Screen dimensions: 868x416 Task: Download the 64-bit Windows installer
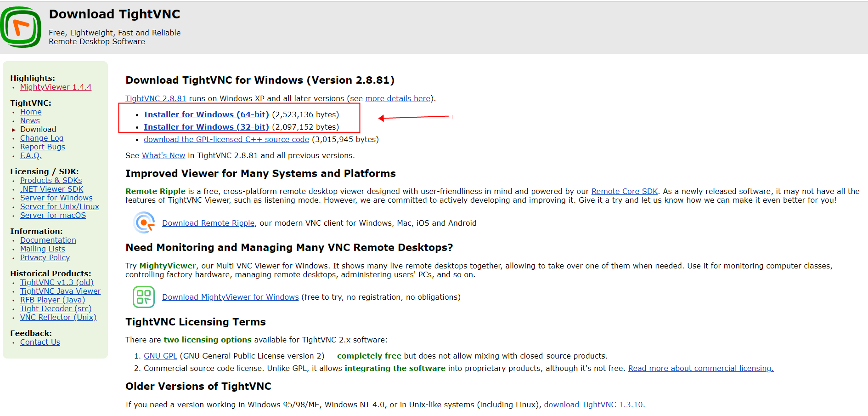click(206, 114)
